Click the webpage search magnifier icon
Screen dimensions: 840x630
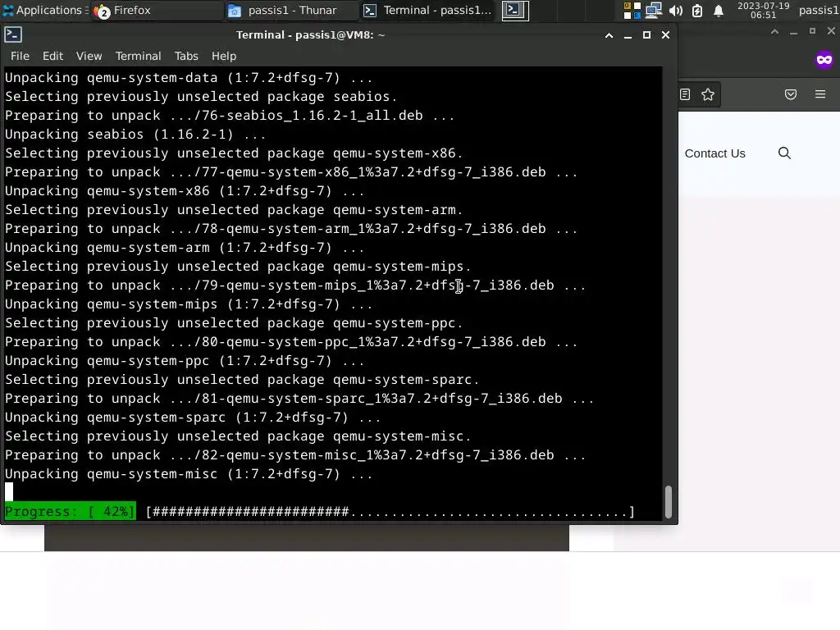coord(784,153)
